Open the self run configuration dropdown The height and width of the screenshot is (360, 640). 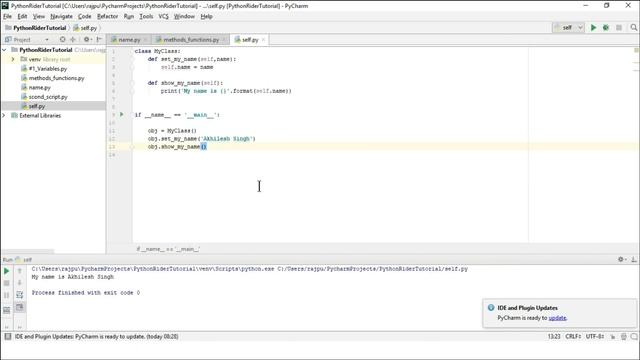569,27
